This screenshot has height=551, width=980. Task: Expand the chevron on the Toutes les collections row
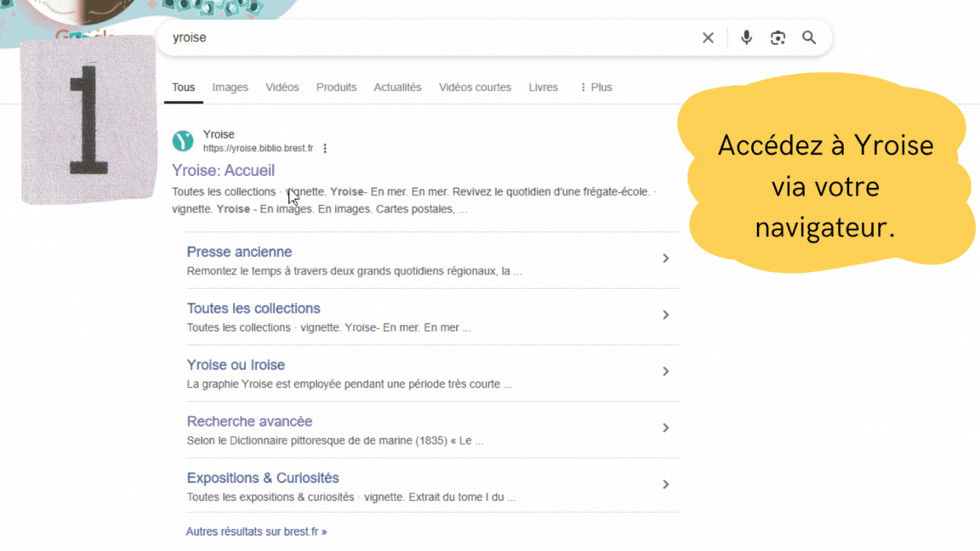tap(665, 315)
